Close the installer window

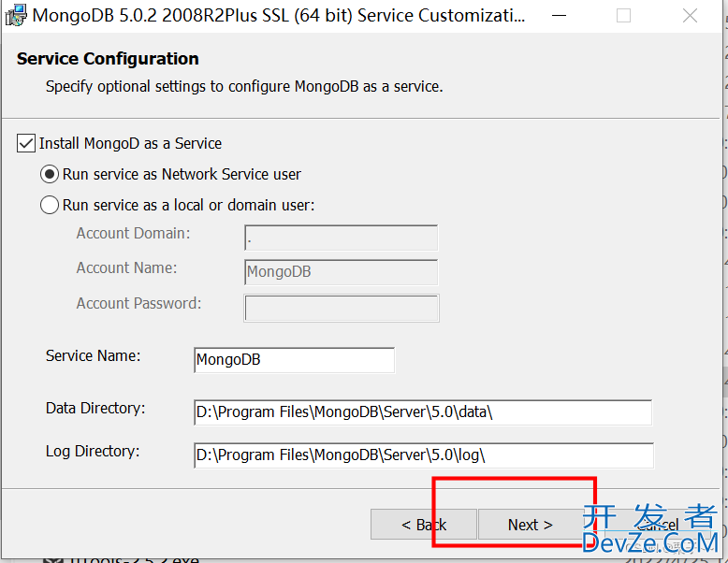click(x=690, y=15)
